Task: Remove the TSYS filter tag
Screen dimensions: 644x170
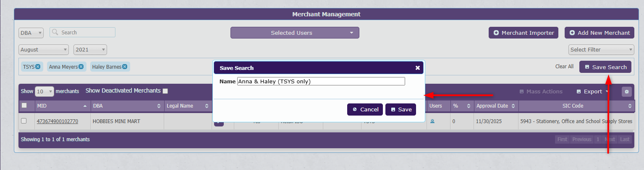Action: (38, 67)
